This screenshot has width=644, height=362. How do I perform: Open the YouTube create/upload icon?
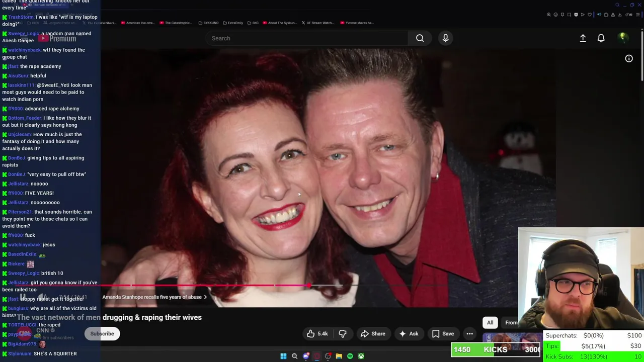583,38
